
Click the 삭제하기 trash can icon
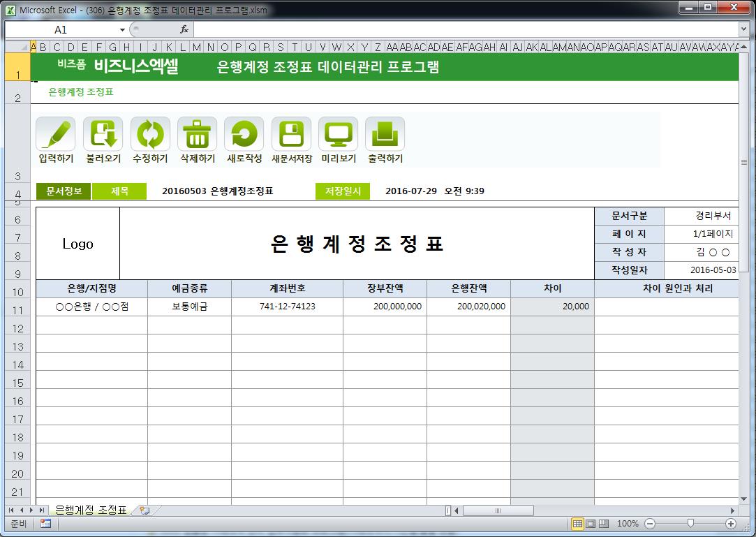(x=197, y=134)
